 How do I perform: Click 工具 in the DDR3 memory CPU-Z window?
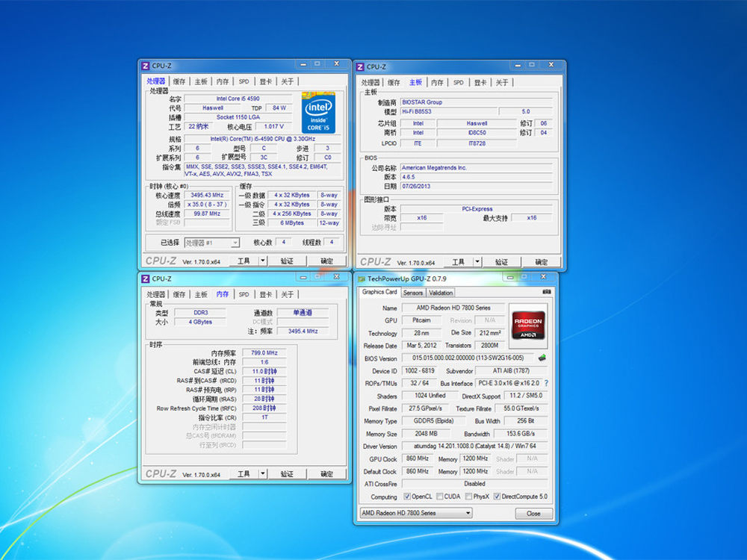pyautogui.click(x=244, y=474)
